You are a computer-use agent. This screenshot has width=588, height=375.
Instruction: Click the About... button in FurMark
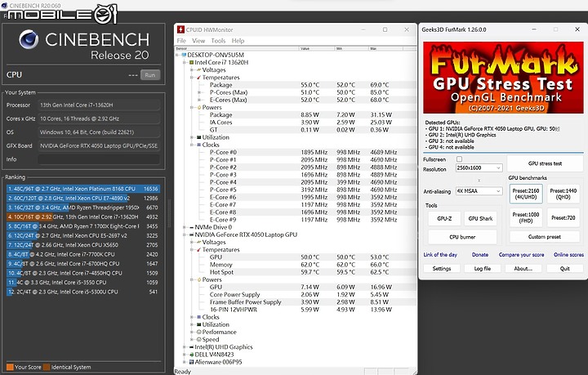(523, 269)
